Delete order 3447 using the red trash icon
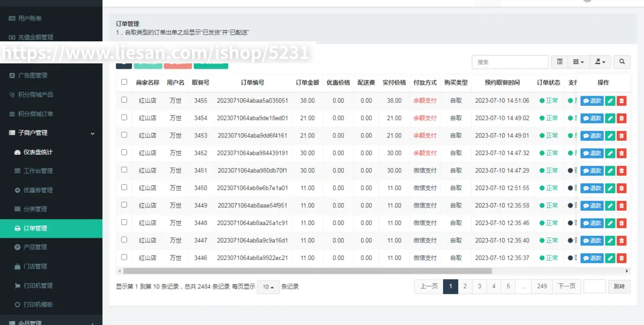 (x=621, y=240)
